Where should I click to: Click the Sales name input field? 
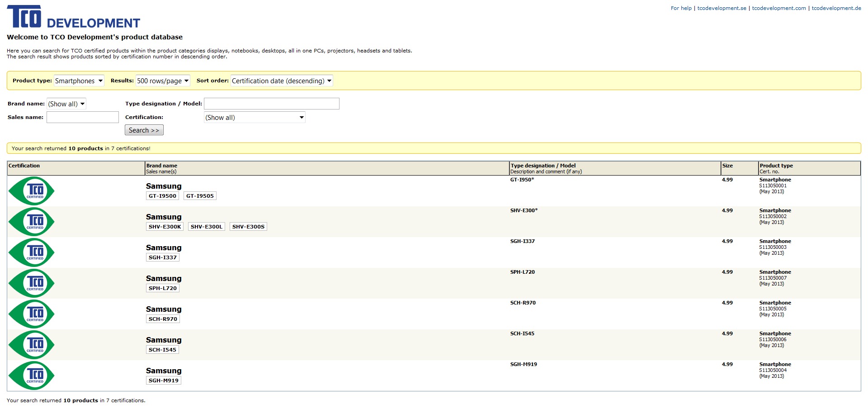[83, 117]
